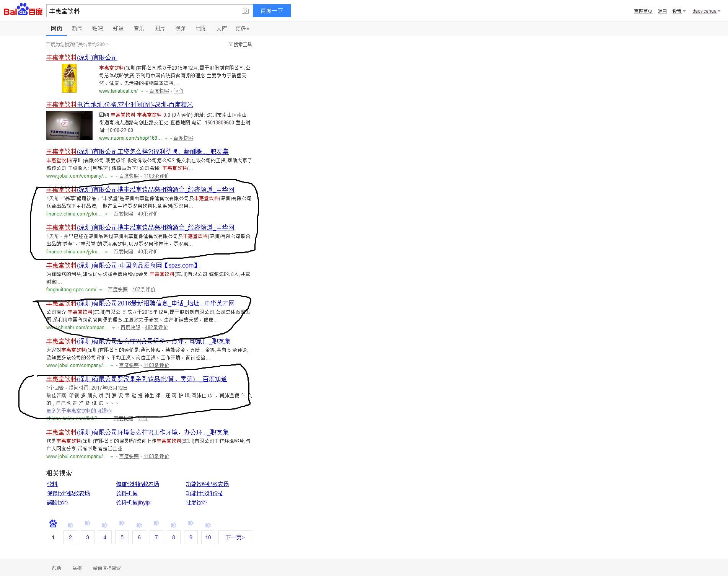Open related search 保健饮料蚂蚁农场

68,493
